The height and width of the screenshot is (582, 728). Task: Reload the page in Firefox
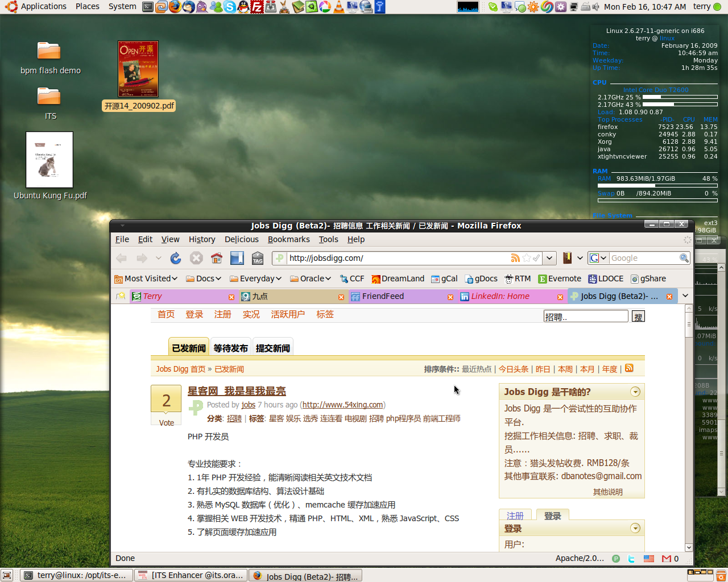(x=176, y=258)
